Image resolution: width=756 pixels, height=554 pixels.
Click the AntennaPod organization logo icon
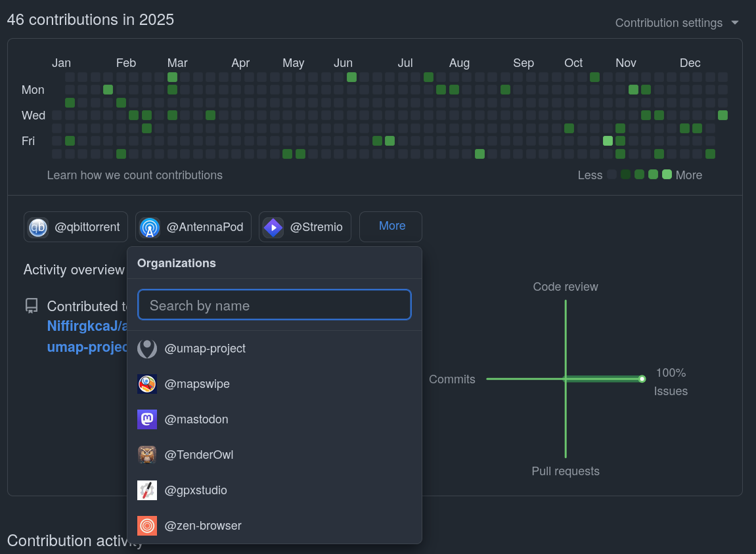(150, 227)
